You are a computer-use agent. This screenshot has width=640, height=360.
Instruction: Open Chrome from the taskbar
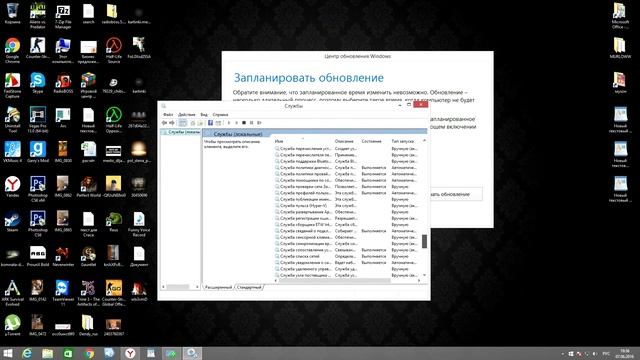point(89,353)
